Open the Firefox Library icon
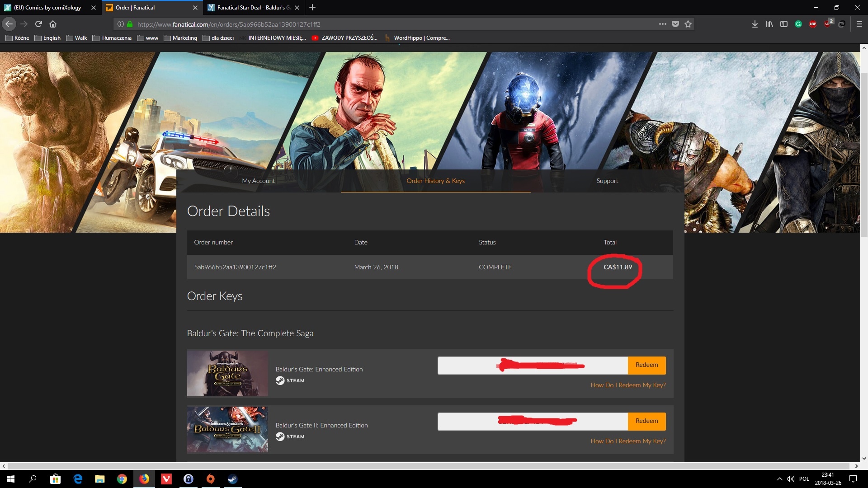This screenshot has width=868, height=488. point(769,24)
